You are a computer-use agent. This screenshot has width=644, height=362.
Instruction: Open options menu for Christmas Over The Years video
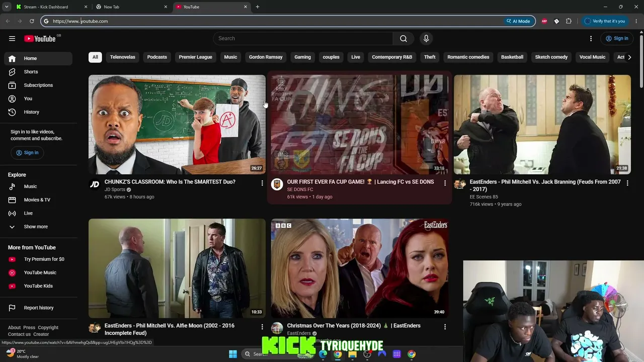tap(445, 327)
